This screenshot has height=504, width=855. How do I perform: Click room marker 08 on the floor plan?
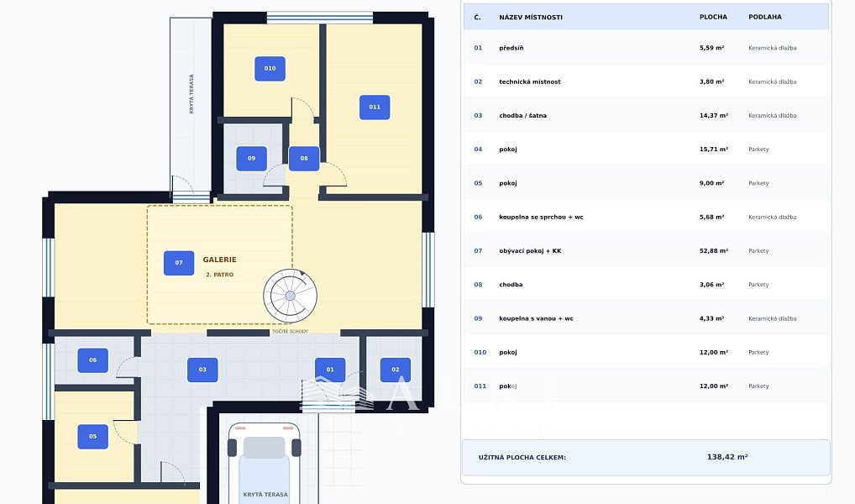[304, 159]
